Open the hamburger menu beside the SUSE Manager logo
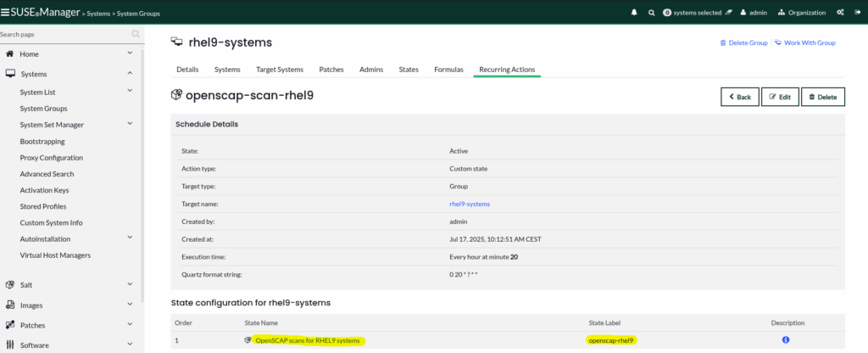Image resolution: width=868 pixels, height=353 pixels. [6, 12]
